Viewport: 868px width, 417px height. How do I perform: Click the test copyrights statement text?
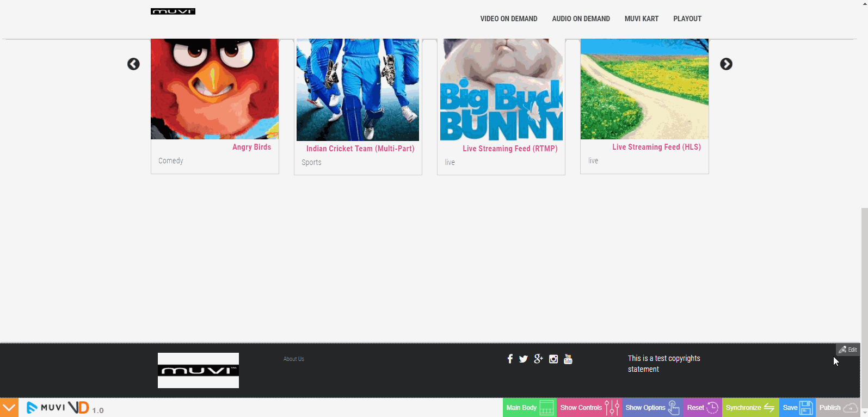(664, 364)
